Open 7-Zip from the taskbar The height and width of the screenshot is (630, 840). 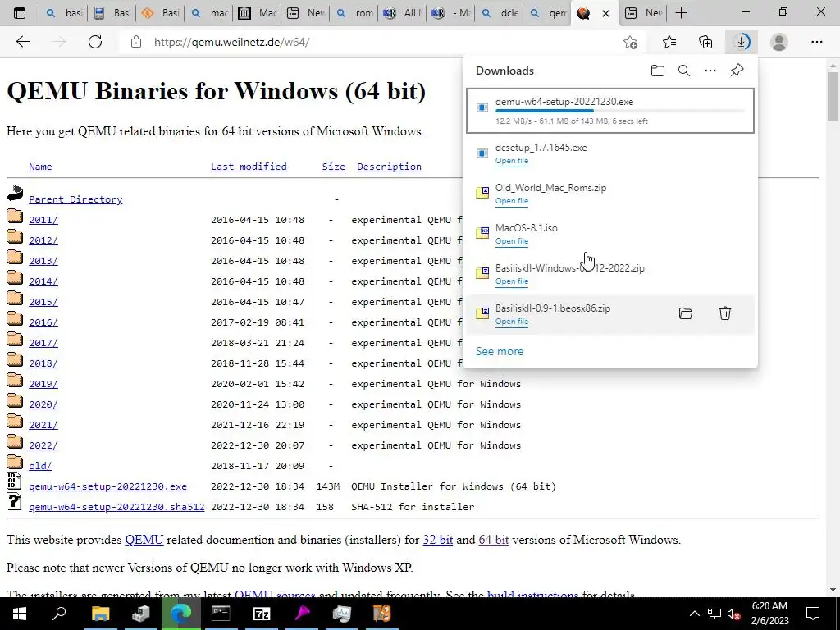tap(261, 614)
